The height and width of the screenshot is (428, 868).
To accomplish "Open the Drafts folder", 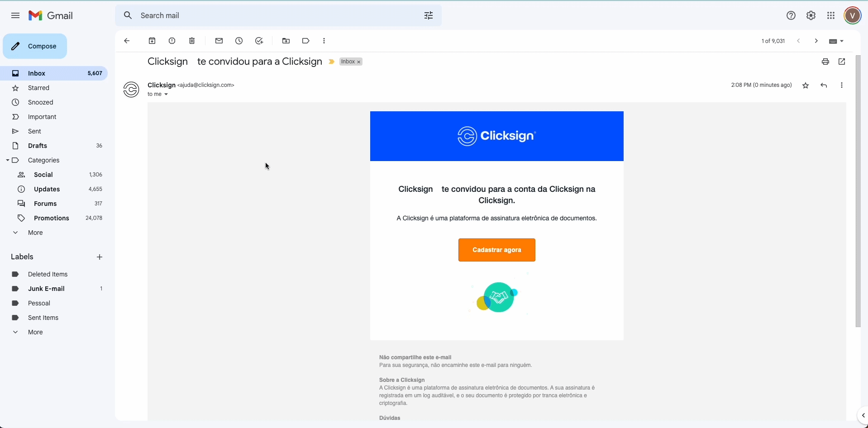I will 54,146.
